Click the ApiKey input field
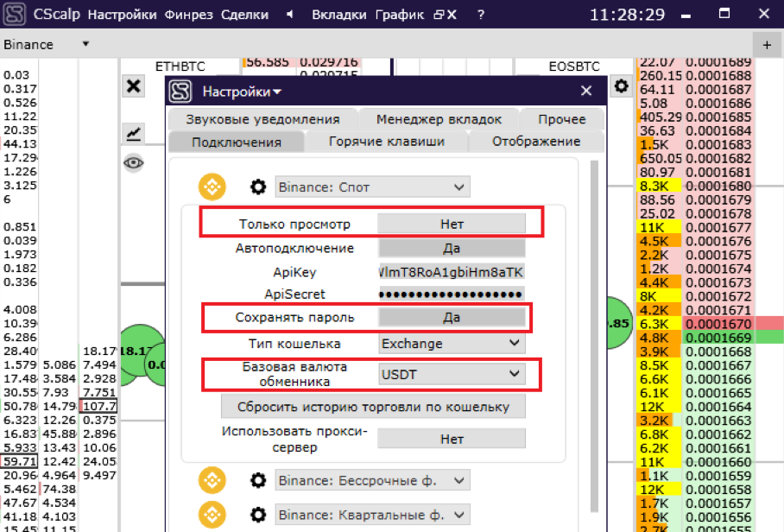This screenshot has width=784, height=532. pyautogui.click(x=452, y=272)
